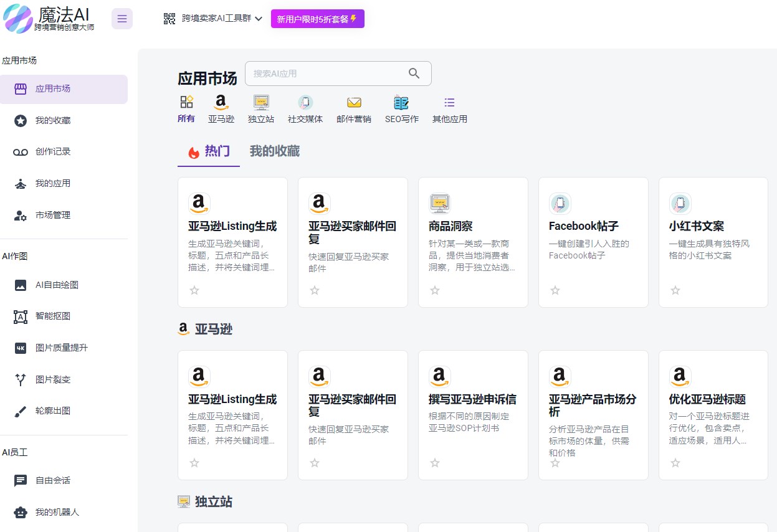
Task: Click the 新用户限时5折套餐 button
Action: [x=318, y=19]
